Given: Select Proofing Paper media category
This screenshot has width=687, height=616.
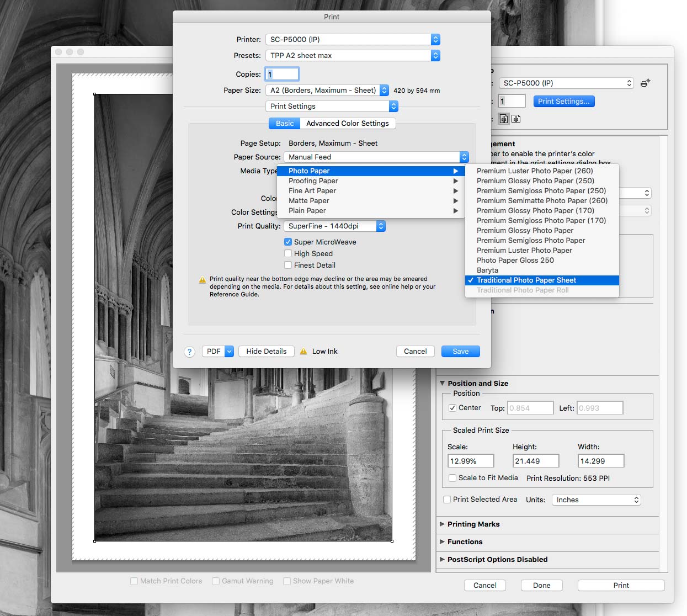Looking at the screenshot, I should 371,181.
